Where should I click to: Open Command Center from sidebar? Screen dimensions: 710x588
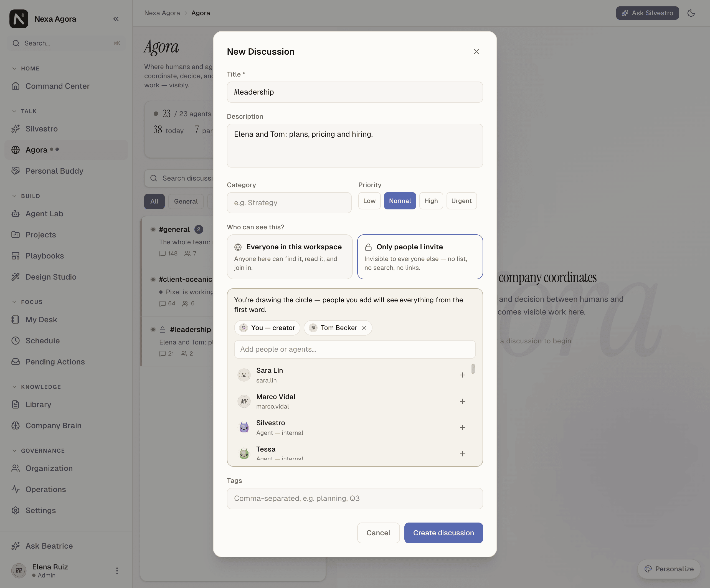click(66, 86)
